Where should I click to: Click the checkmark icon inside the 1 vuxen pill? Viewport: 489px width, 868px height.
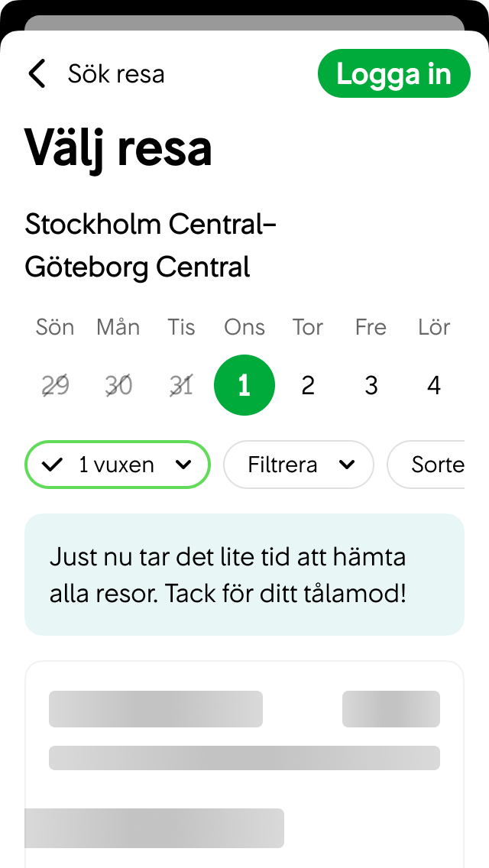[52, 465]
